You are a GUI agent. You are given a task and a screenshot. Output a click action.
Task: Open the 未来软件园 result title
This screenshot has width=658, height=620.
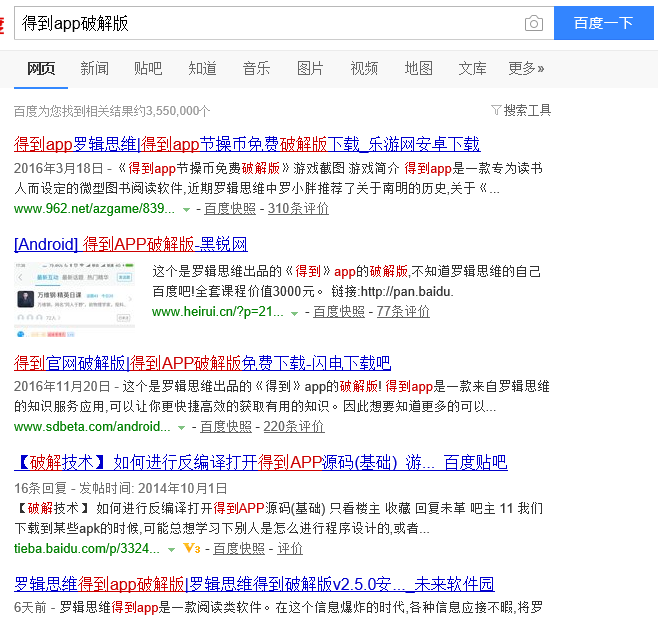pos(254,584)
